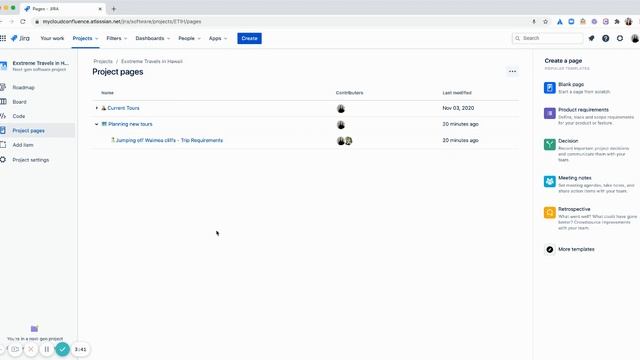The image size is (640, 360).
Task: Open Jumping off Waimea cliffs page link
Action: pos(169,140)
